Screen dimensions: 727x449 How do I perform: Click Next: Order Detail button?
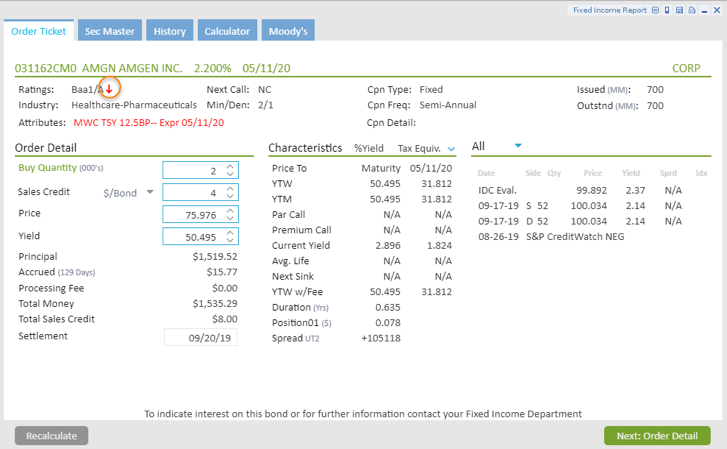pos(657,436)
